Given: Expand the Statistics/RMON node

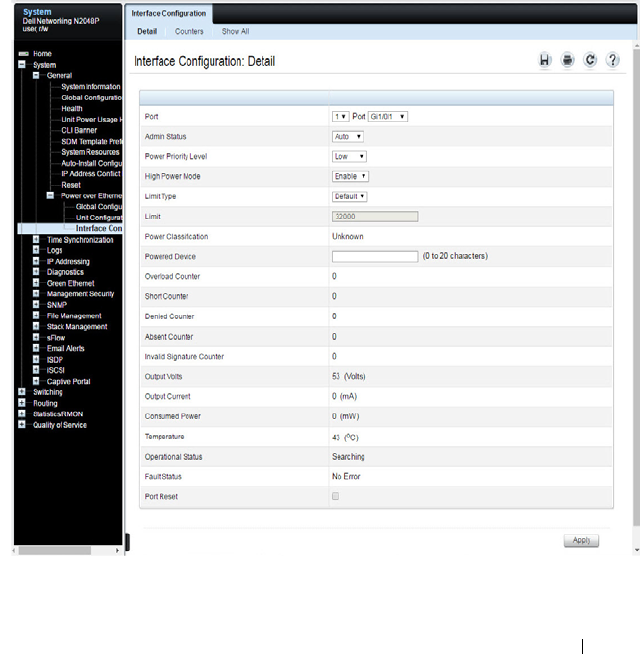Looking at the screenshot, I should [22, 414].
